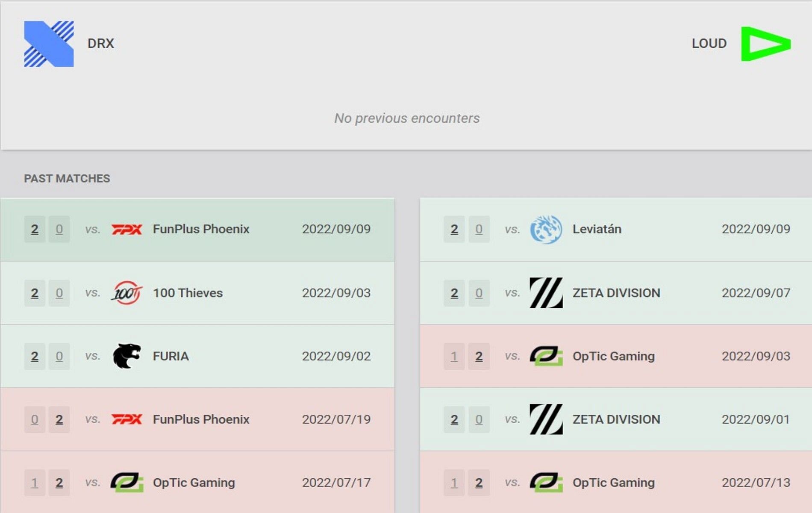Viewport: 812px width, 513px height.
Task: Click score 0 in the 100 Thieves row
Action: pyautogui.click(x=59, y=293)
